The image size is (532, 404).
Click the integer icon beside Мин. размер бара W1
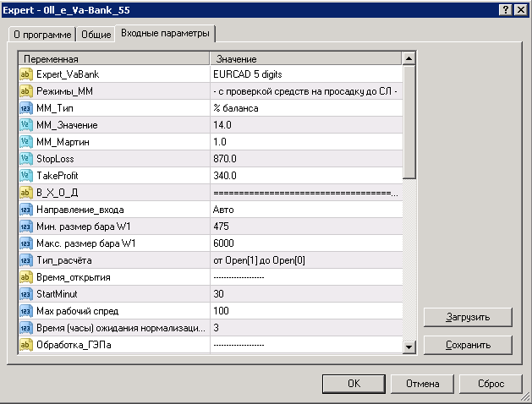[26, 227]
